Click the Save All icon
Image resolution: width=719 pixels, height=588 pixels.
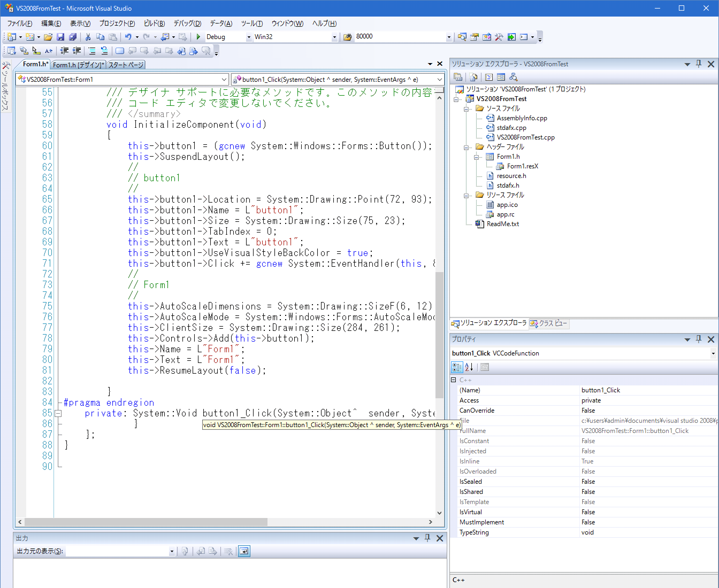[73, 37]
